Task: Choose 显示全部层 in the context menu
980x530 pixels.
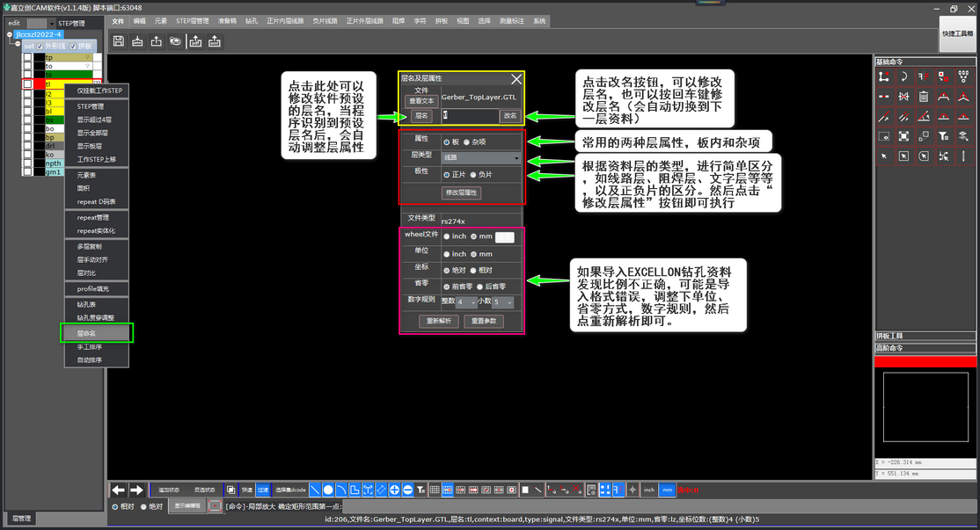Action: [97, 133]
